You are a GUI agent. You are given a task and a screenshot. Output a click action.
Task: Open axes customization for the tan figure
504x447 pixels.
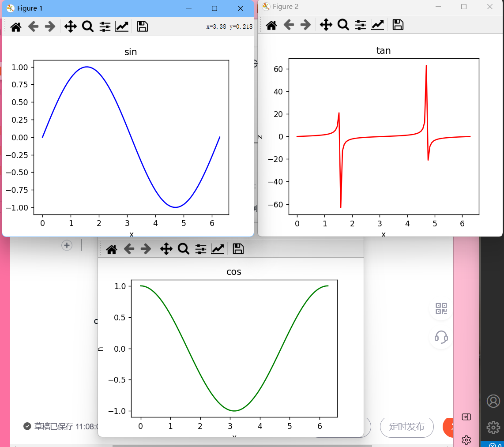pyautogui.click(x=377, y=25)
